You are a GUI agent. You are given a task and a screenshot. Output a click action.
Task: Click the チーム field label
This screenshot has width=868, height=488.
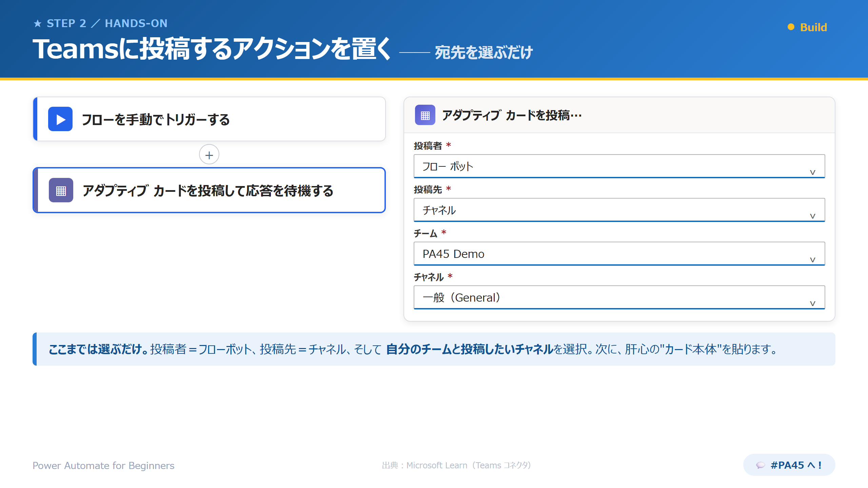pos(426,233)
